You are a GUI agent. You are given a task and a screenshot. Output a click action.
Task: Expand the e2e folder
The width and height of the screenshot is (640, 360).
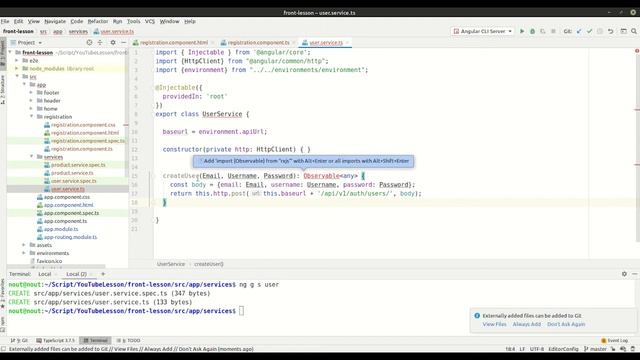click(x=17, y=60)
